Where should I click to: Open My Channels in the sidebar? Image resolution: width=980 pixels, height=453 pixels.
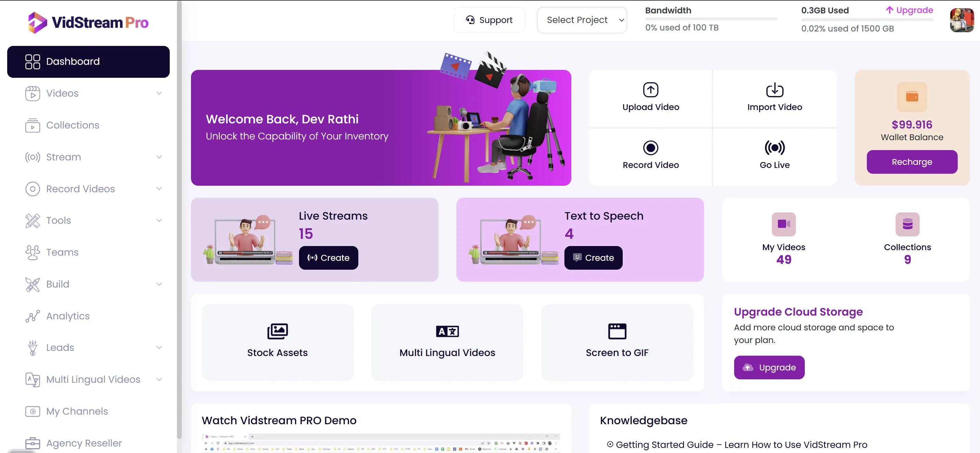click(x=88, y=412)
